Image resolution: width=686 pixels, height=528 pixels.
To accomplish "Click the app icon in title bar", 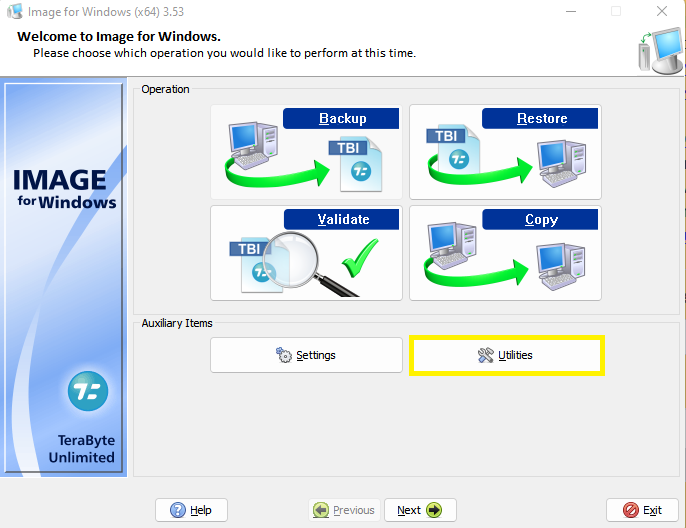I will [x=15, y=11].
